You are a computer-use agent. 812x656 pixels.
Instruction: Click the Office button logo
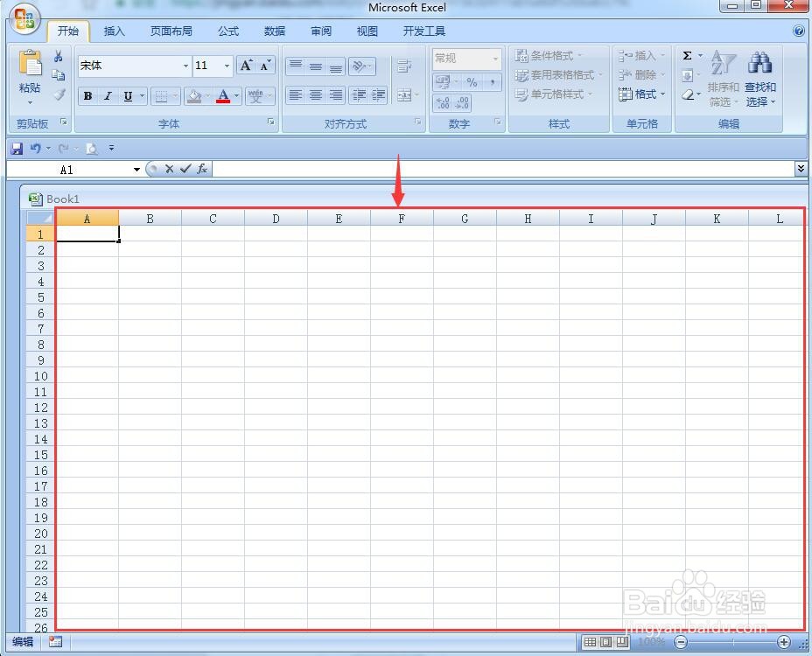(x=24, y=19)
